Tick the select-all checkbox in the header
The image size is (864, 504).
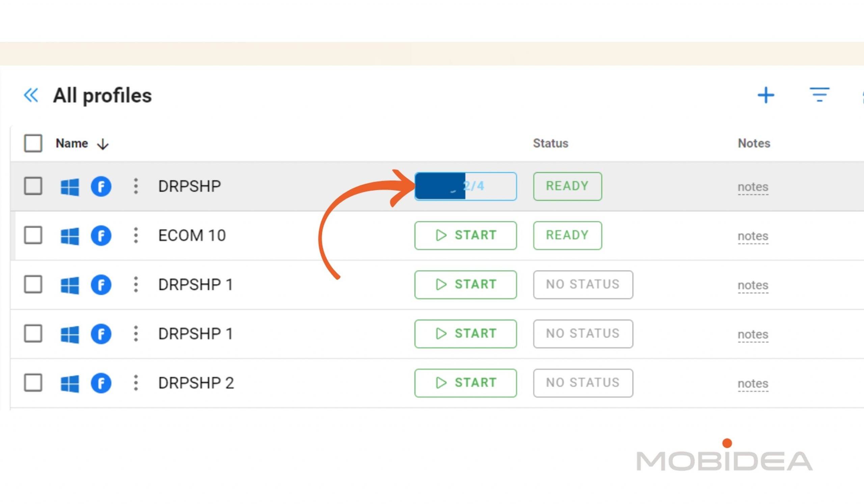tap(33, 143)
